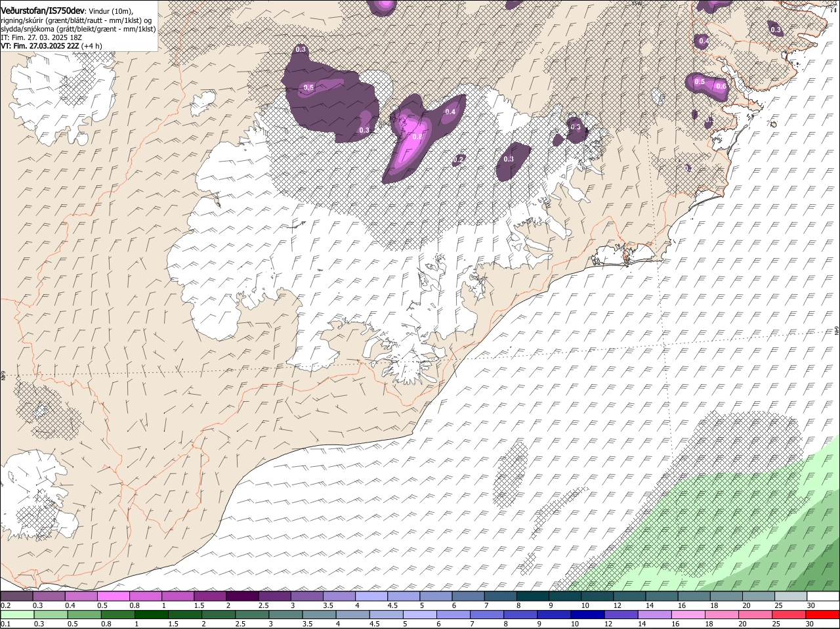Click the 0.2 label on the small map patch
Image resolution: width=840 pixels, height=629 pixels.
point(459,160)
